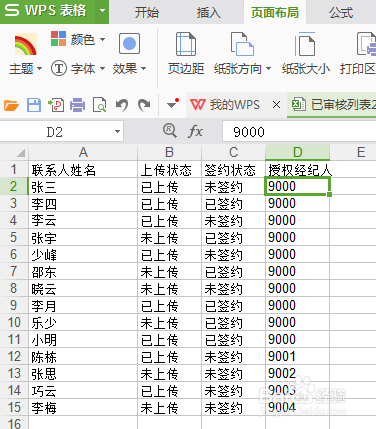Select row 1 header
This screenshot has width=376, height=429.
(x=14, y=169)
